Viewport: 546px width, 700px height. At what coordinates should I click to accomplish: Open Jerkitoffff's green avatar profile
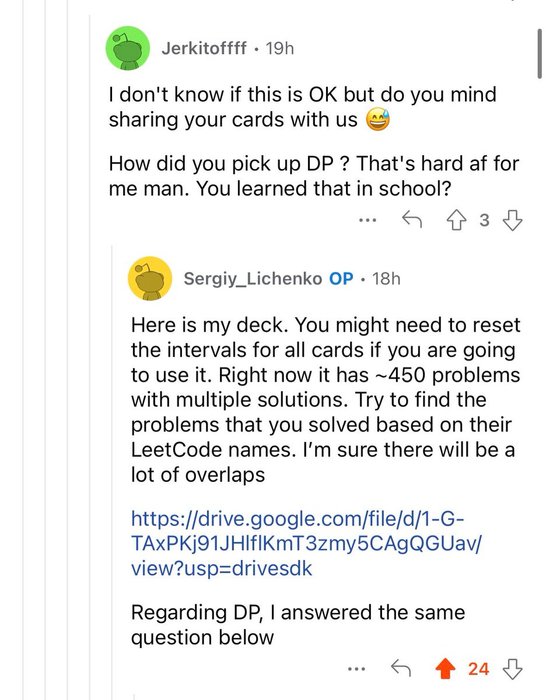[x=128, y=48]
